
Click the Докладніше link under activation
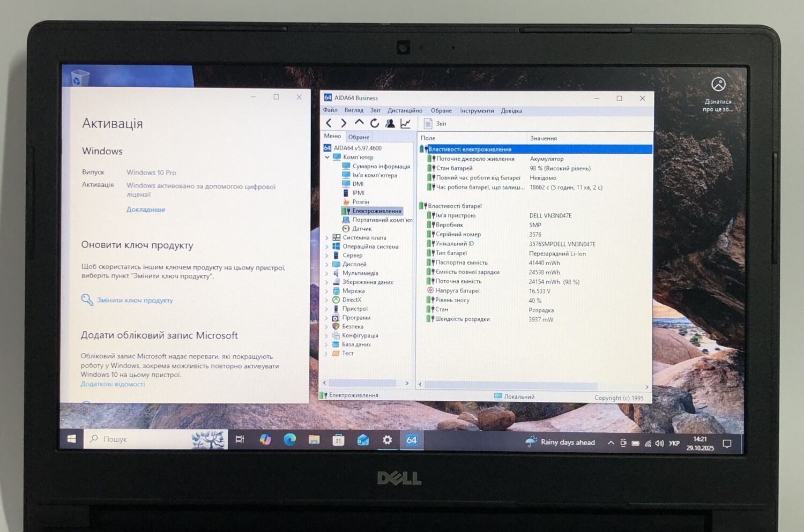tap(146, 209)
